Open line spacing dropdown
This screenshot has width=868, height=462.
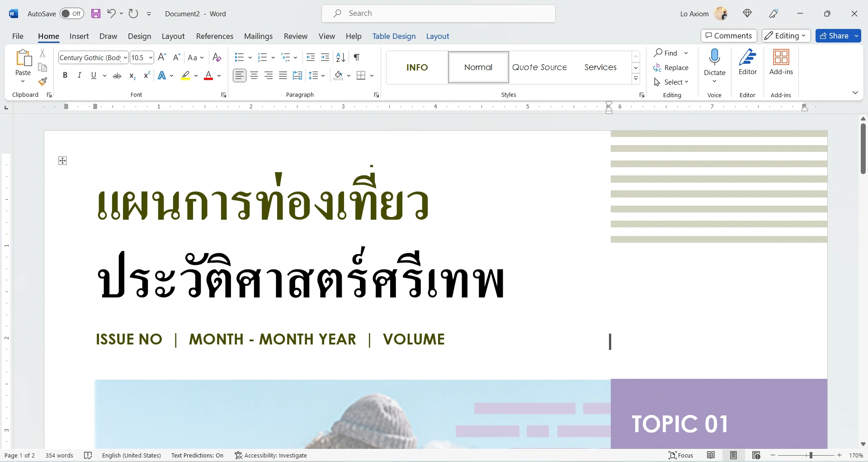point(323,75)
